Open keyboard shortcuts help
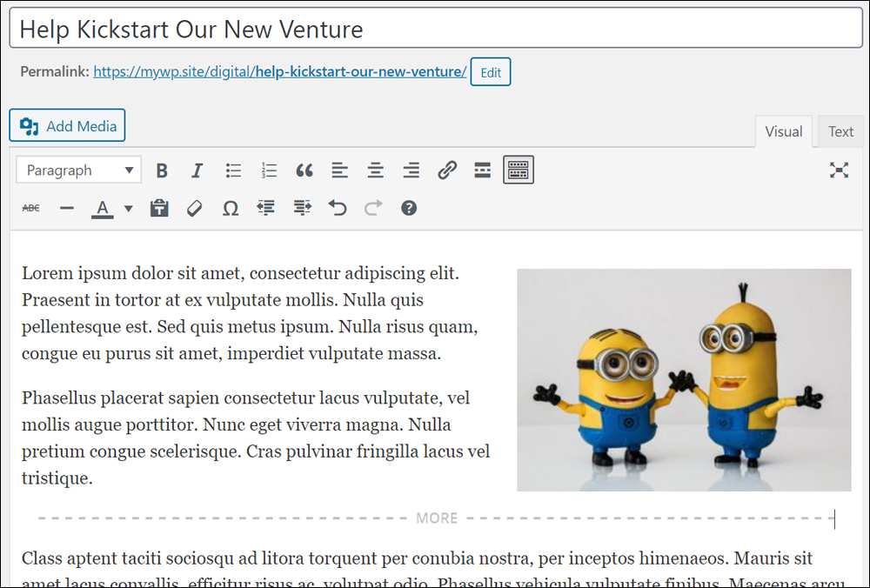The width and height of the screenshot is (870, 588). click(x=409, y=208)
